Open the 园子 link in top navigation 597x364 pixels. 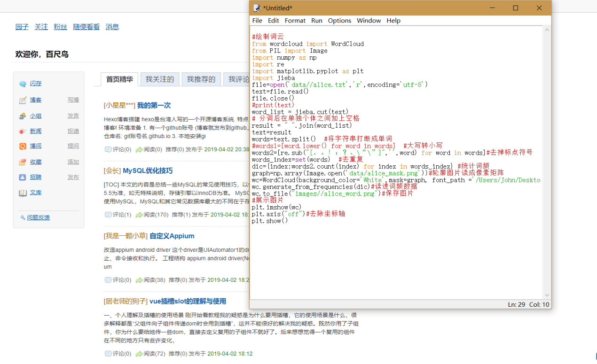[x=22, y=27]
